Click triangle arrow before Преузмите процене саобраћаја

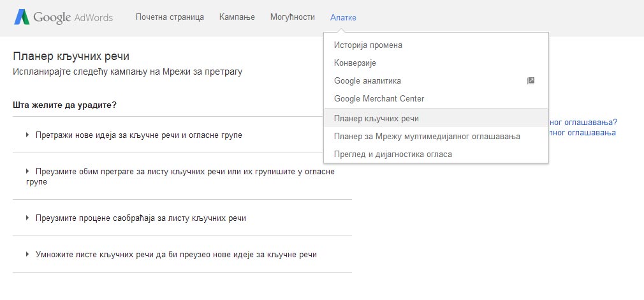(x=28, y=218)
